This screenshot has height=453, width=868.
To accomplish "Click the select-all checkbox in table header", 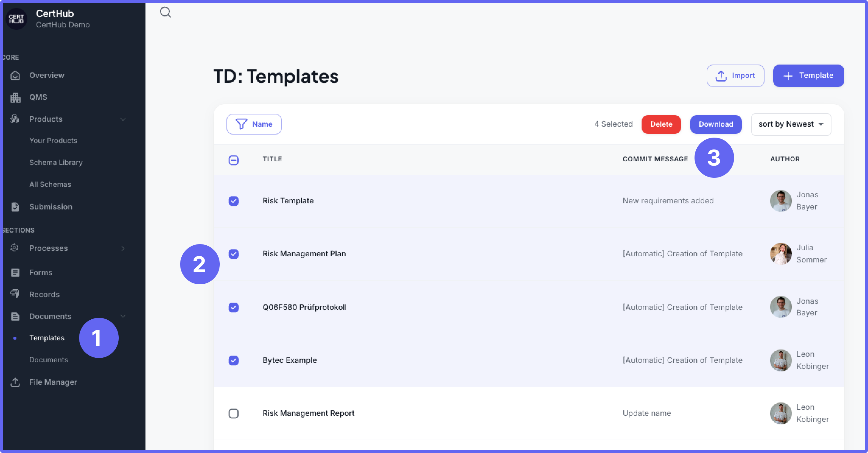I will [233, 160].
